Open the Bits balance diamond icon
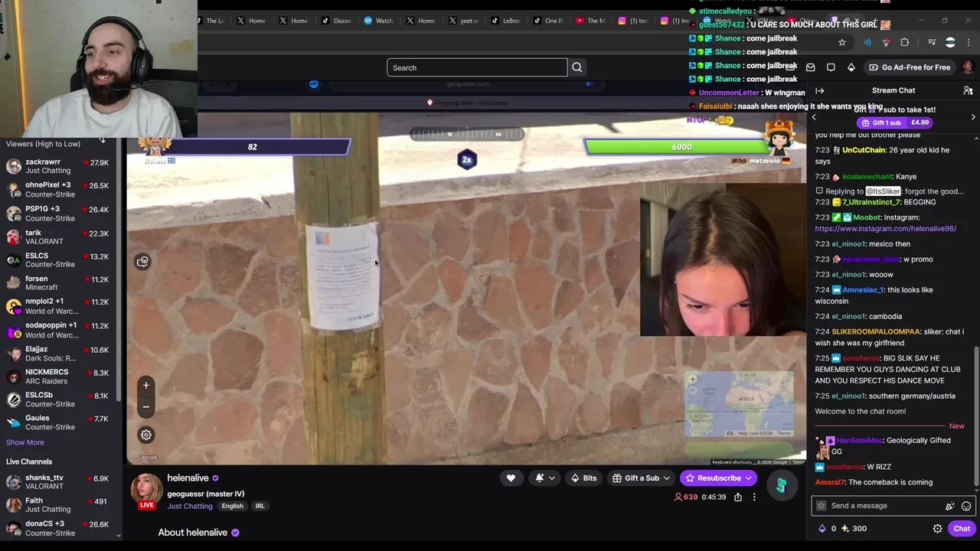This screenshot has height=551, width=980. coord(822,529)
